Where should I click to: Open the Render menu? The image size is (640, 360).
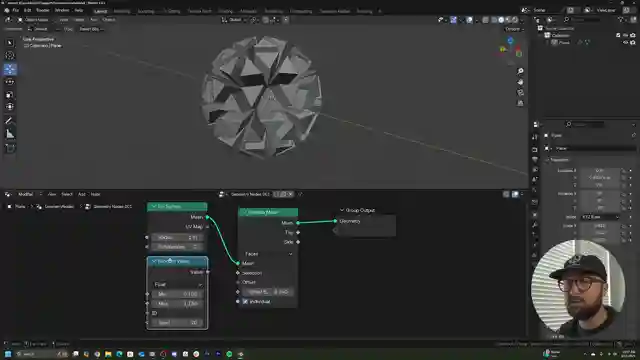pos(42,10)
